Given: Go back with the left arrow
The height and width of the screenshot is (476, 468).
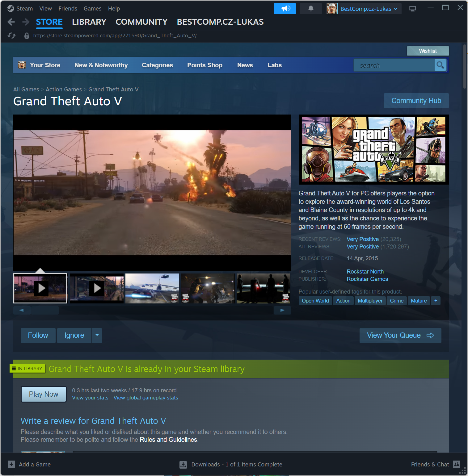Looking at the screenshot, I should click(x=11, y=22).
